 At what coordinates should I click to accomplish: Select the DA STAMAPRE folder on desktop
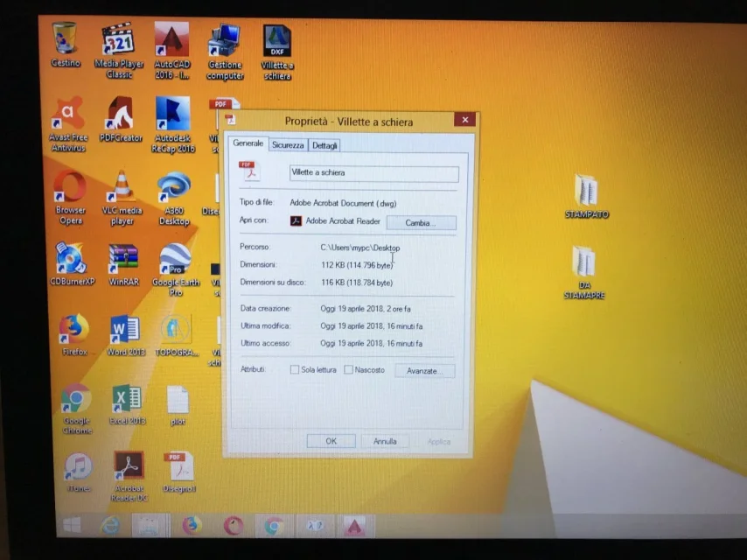584,273
